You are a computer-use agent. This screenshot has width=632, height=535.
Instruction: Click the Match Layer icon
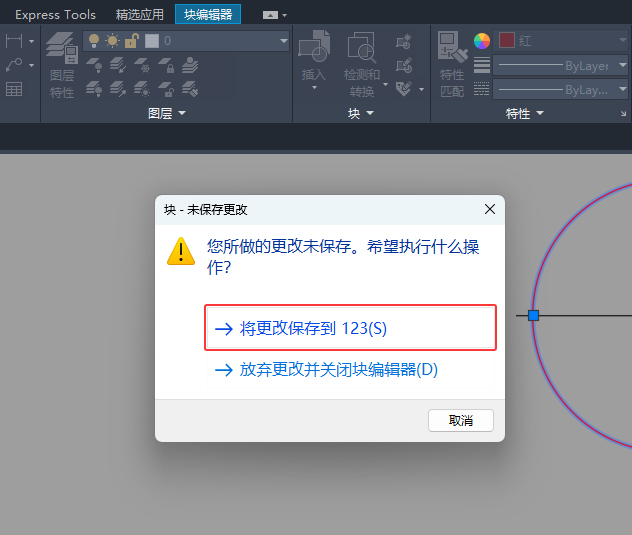pos(190,89)
